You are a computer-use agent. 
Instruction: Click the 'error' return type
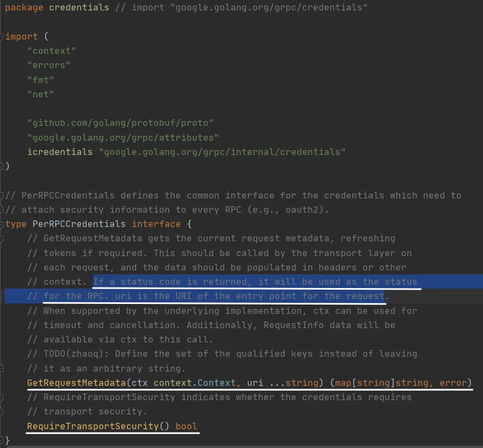(453, 383)
